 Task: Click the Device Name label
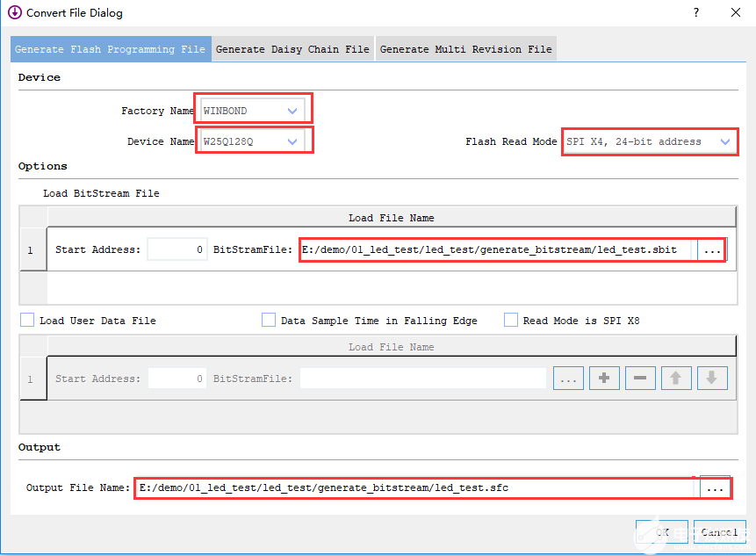point(161,141)
